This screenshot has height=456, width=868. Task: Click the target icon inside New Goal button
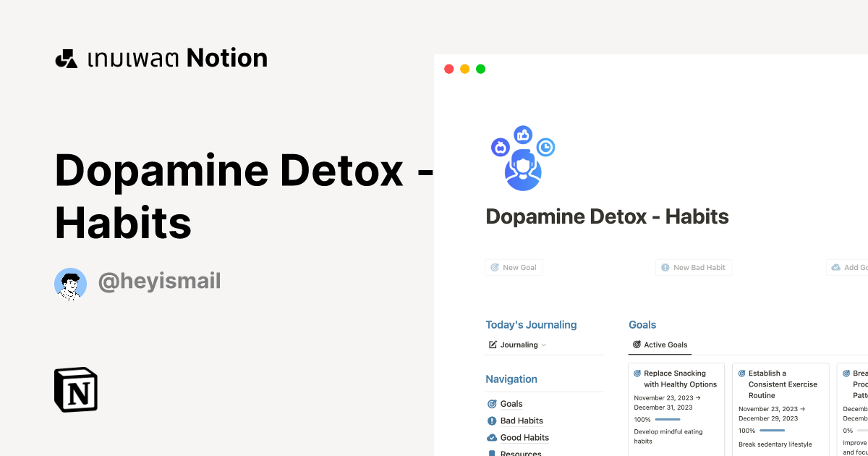pos(495,267)
